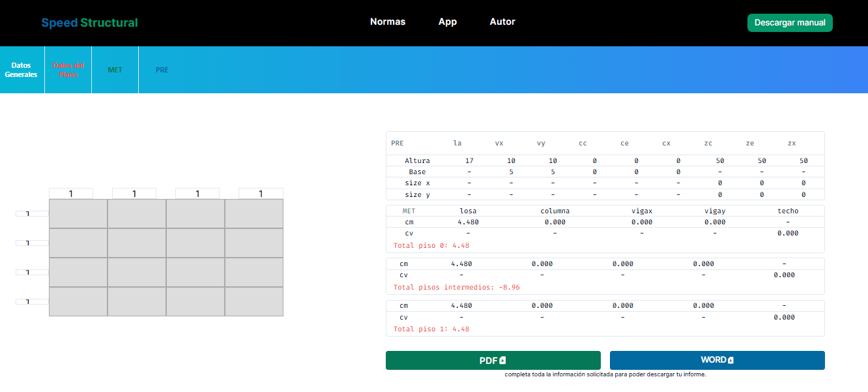Open the Normas menu item
The height and width of the screenshot is (392, 868).
388,22
